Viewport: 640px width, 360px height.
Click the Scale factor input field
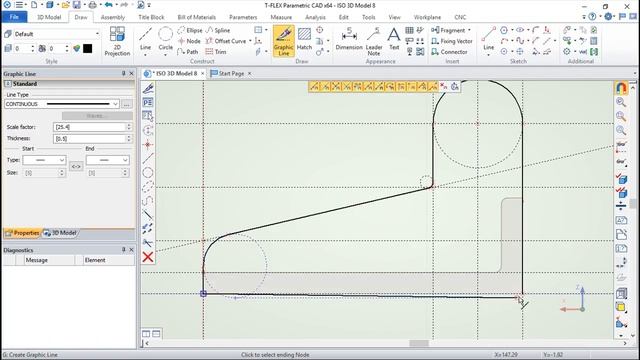tap(89, 127)
